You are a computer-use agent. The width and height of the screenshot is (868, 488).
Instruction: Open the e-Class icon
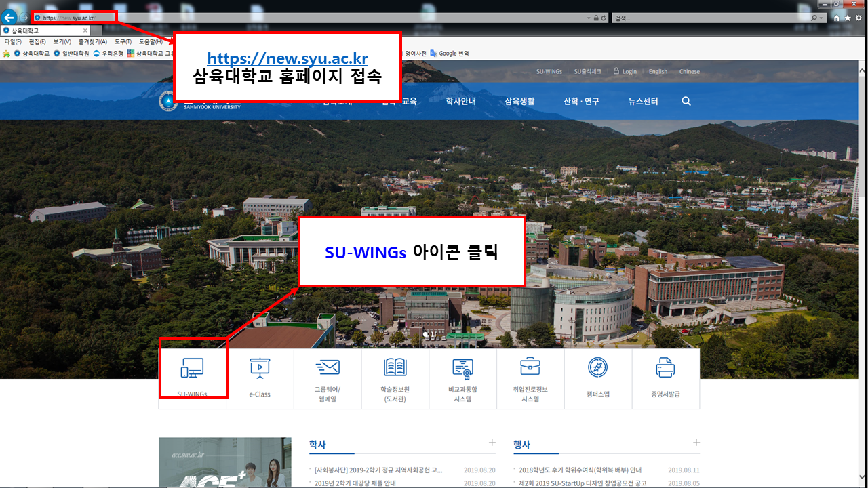[x=259, y=368]
